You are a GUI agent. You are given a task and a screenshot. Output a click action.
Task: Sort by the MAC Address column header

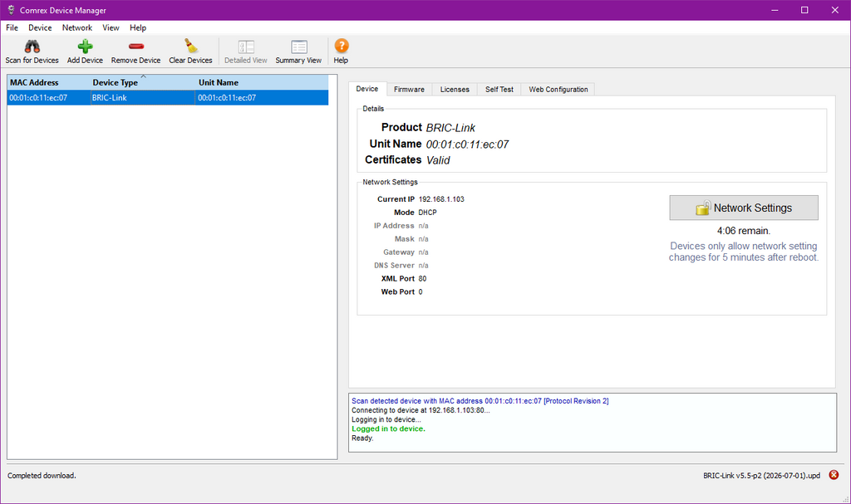[48, 82]
